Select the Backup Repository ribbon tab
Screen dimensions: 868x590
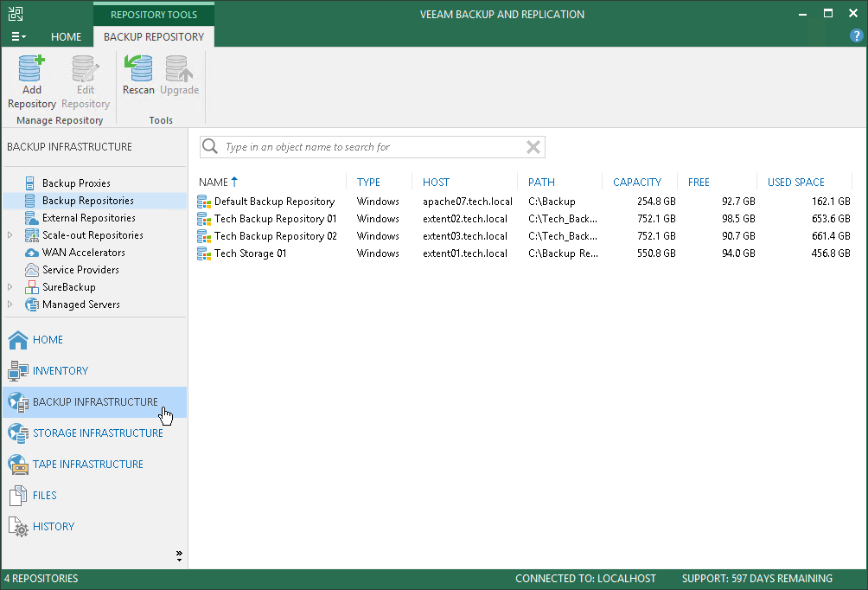pos(154,36)
